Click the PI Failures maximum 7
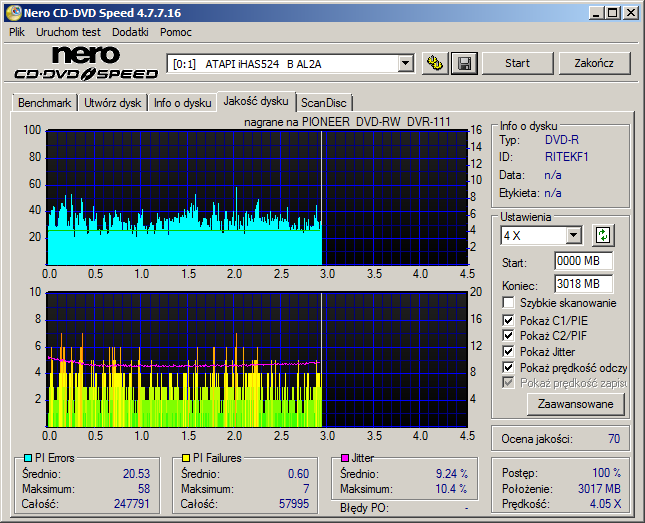This screenshot has width=645, height=523. click(x=306, y=489)
